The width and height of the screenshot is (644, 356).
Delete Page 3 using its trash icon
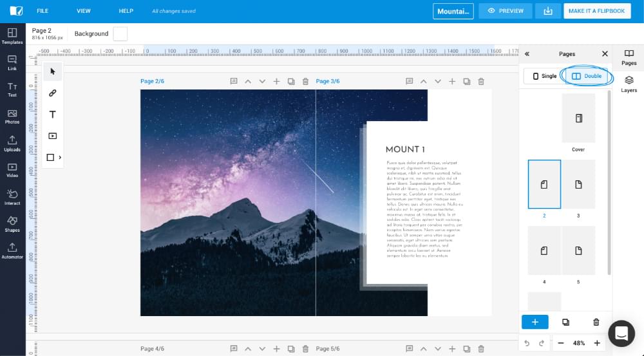481,81
